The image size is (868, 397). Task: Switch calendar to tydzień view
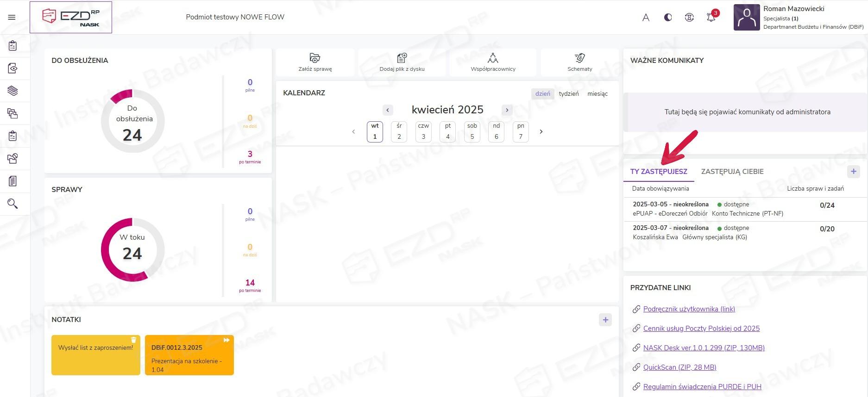(x=568, y=93)
